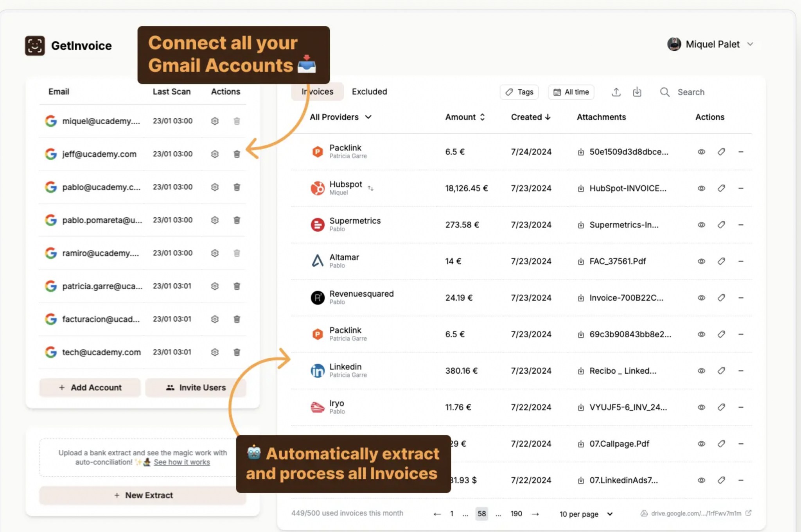
Task: Open the tag icon for the Supermetrics invoice
Action: pyautogui.click(x=721, y=225)
